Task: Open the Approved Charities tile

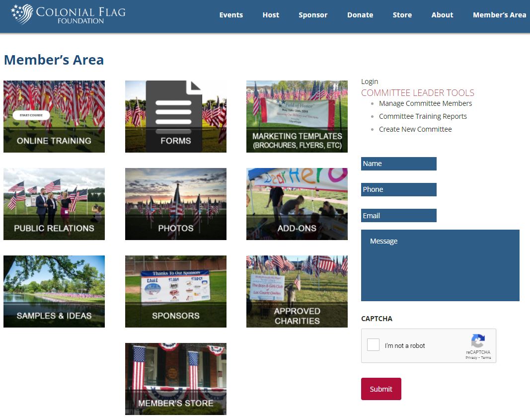Action: (x=297, y=291)
